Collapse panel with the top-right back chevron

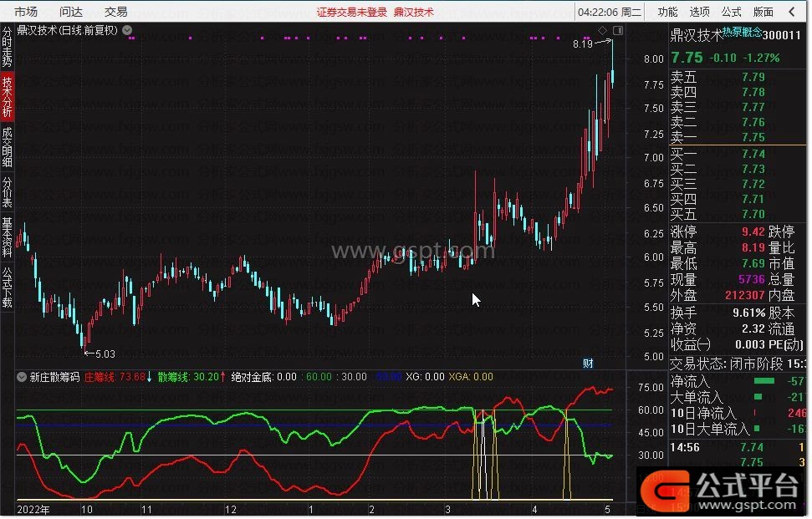click(x=792, y=12)
